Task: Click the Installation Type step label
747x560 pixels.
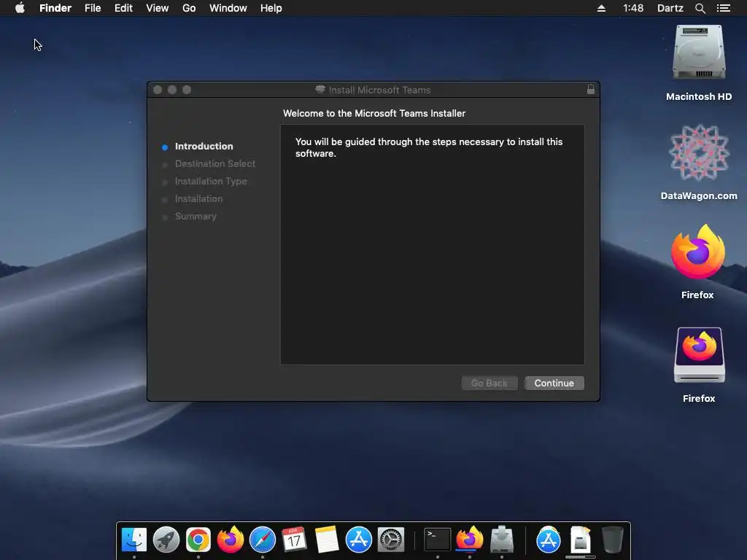Action: pos(211,182)
